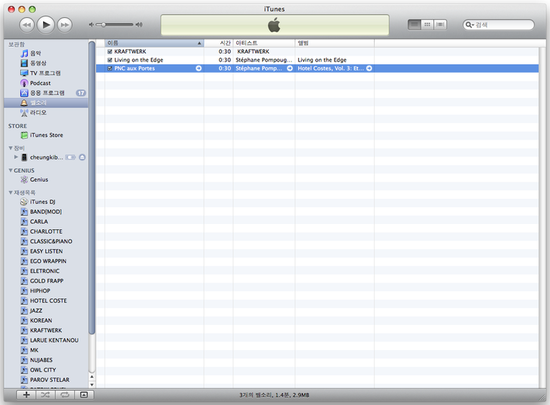Open the TV Shows library
Image resolution: width=550 pixels, height=405 pixels.
pos(45,73)
